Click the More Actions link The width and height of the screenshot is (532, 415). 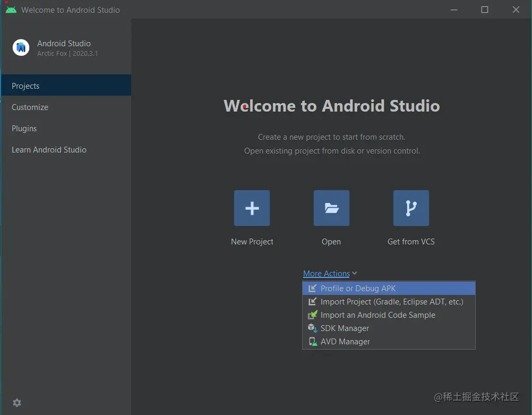(327, 273)
